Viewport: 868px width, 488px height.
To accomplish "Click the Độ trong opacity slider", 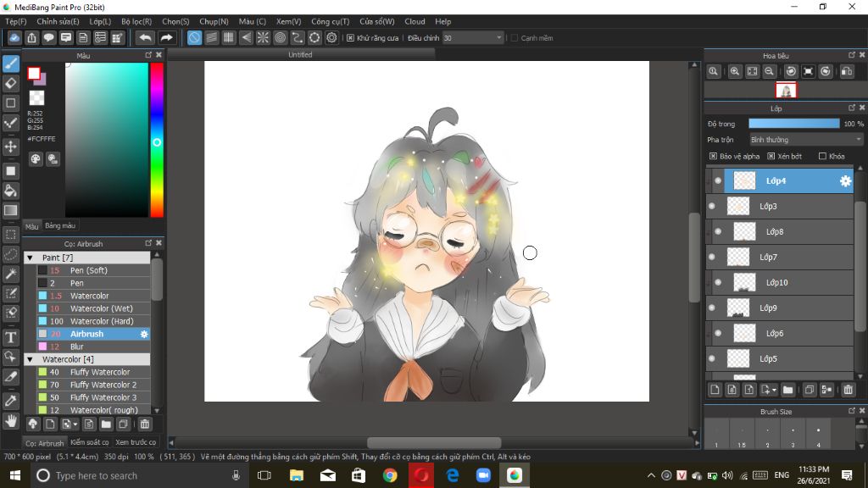I will click(x=793, y=124).
